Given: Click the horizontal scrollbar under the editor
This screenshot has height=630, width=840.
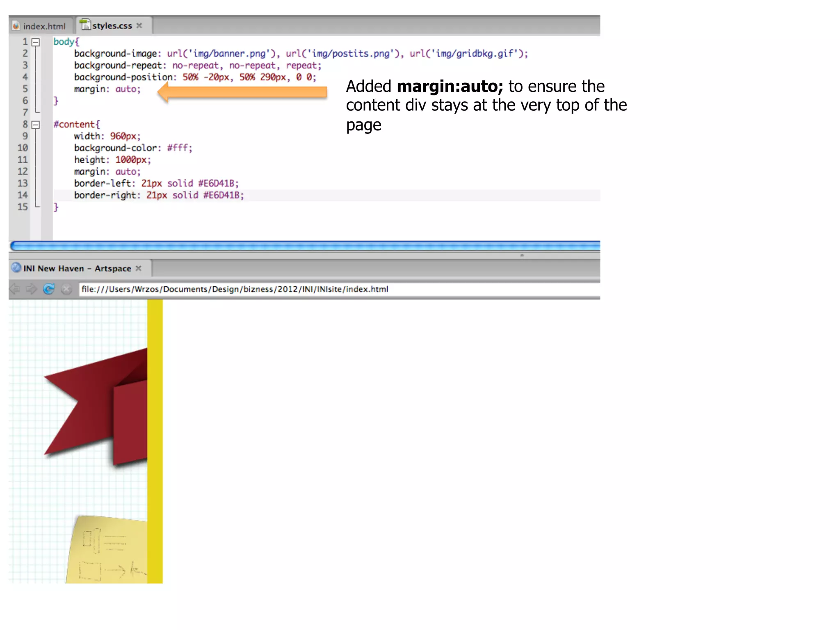Looking at the screenshot, I should [x=305, y=246].
